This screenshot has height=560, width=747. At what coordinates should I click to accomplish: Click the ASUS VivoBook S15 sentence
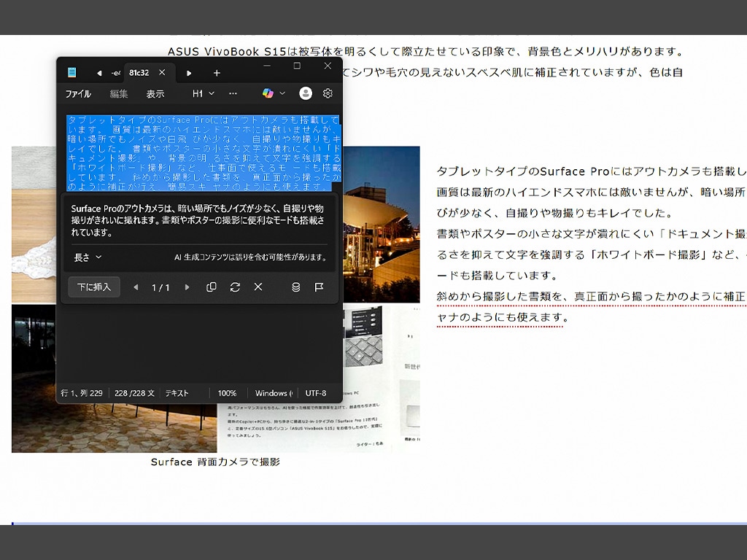(x=425, y=52)
